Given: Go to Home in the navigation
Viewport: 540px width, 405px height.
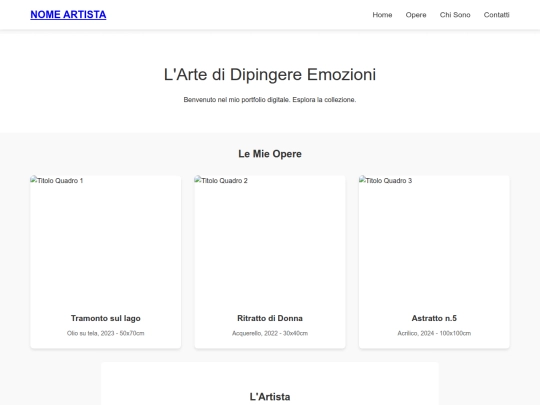Looking at the screenshot, I should point(382,15).
